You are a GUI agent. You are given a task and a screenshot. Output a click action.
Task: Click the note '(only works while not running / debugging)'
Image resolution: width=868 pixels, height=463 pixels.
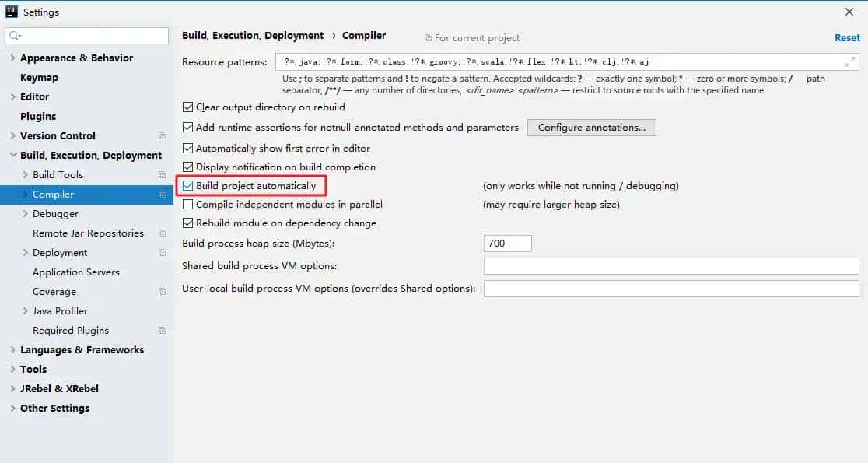tap(581, 186)
